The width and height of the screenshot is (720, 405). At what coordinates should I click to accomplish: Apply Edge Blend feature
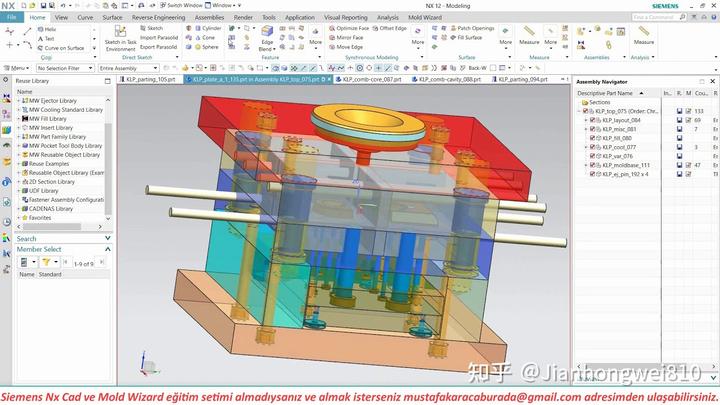coord(267,39)
